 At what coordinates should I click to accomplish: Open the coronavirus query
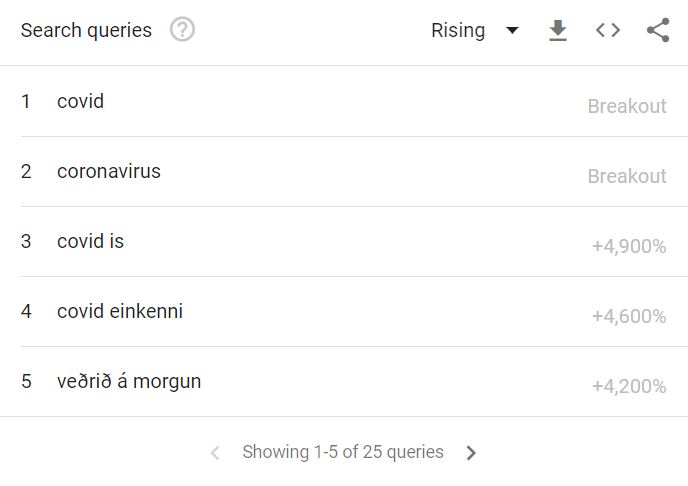point(109,171)
